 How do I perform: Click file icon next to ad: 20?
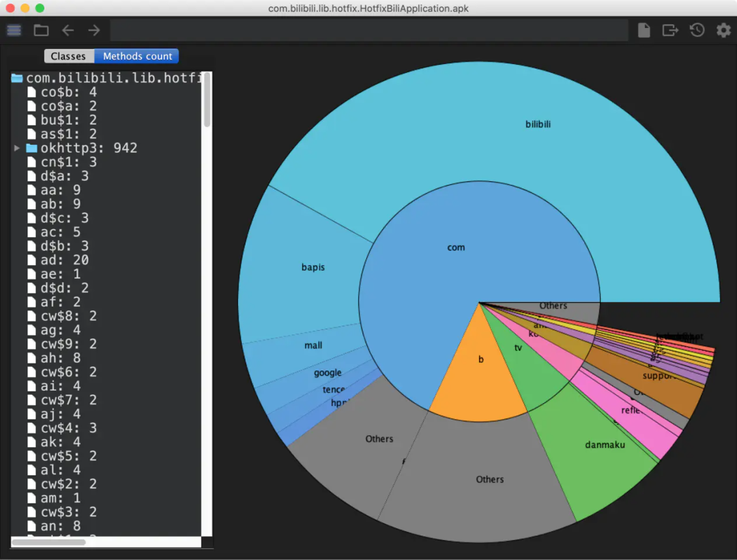click(x=31, y=261)
